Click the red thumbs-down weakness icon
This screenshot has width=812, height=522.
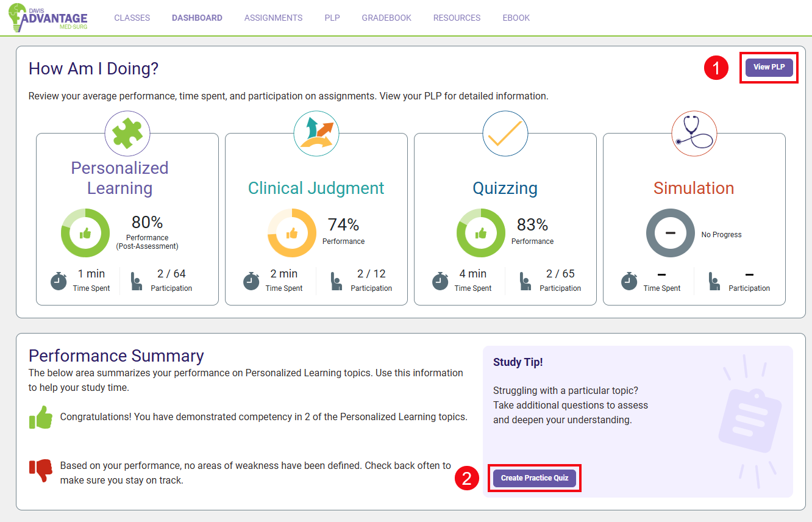pos(41,470)
